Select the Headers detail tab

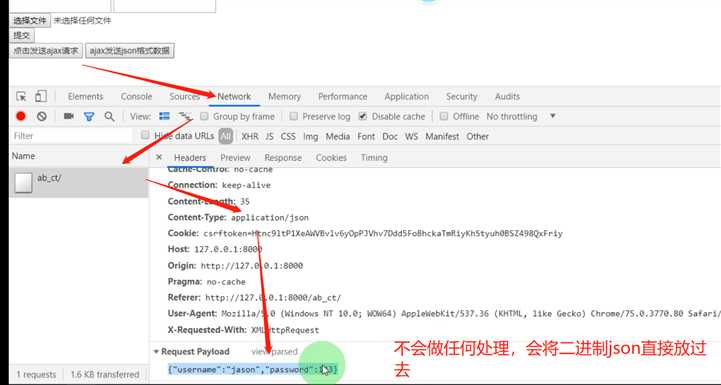190,157
